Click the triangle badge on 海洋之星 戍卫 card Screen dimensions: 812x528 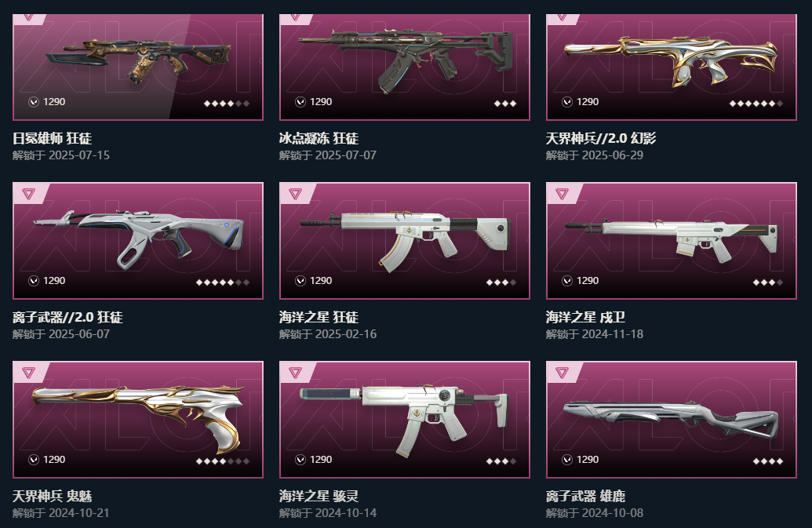(x=562, y=194)
